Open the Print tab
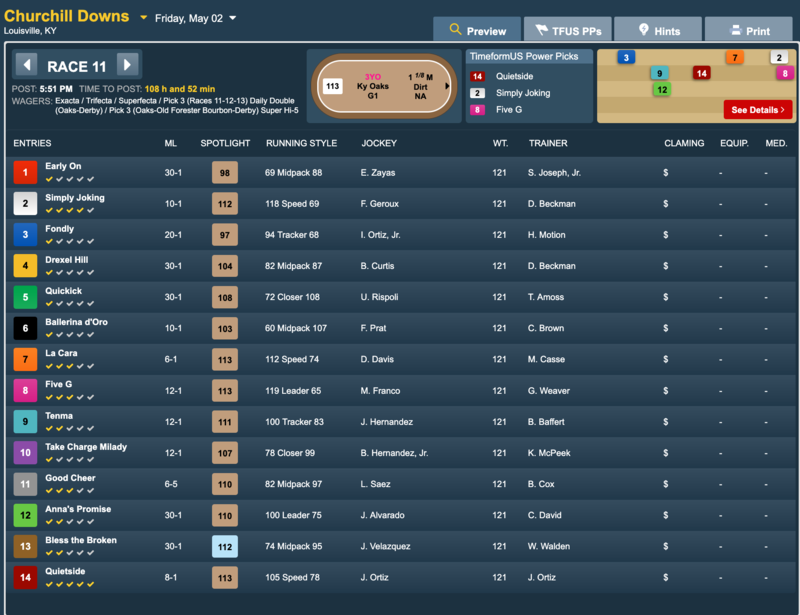Image resolution: width=800 pixels, height=615 pixels. [x=748, y=29]
